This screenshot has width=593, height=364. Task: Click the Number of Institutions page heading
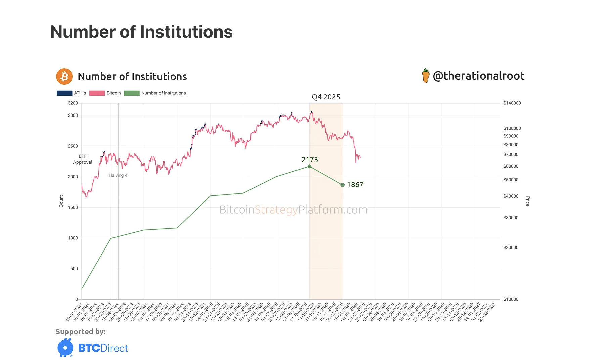click(x=141, y=32)
